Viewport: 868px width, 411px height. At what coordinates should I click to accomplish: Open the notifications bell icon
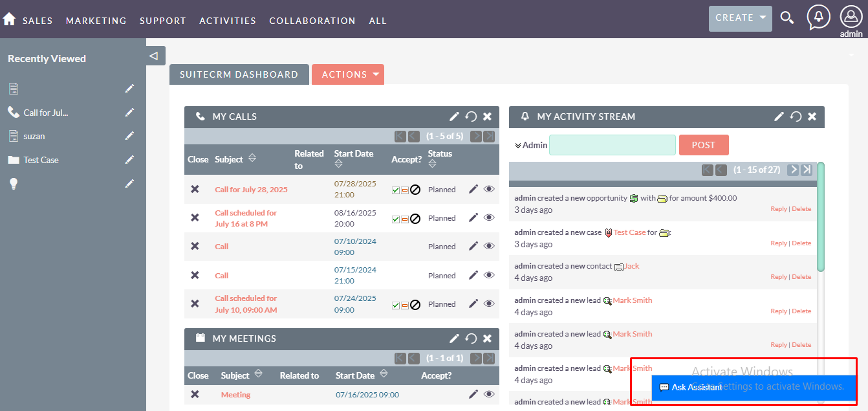click(x=818, y=17)
